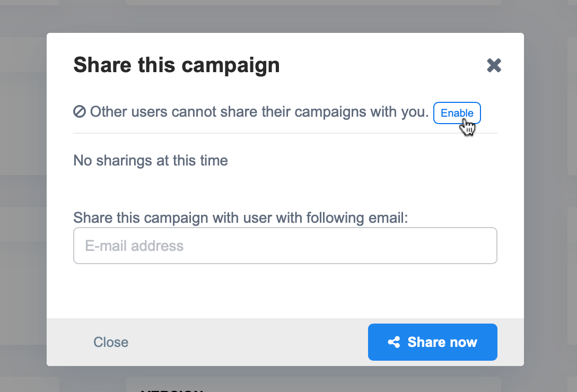Click the gray footer bar between the buttons
577x392 pixels.
point(248,342)
